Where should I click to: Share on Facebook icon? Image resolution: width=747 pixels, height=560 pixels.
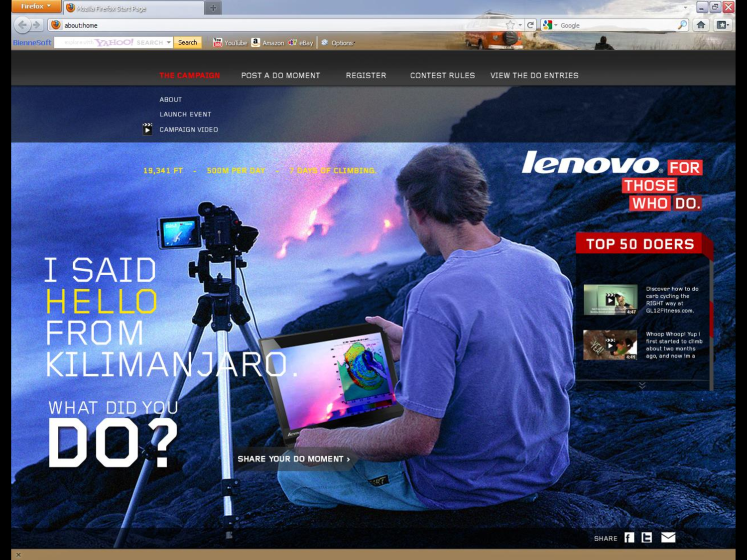(x=629, y=538)
